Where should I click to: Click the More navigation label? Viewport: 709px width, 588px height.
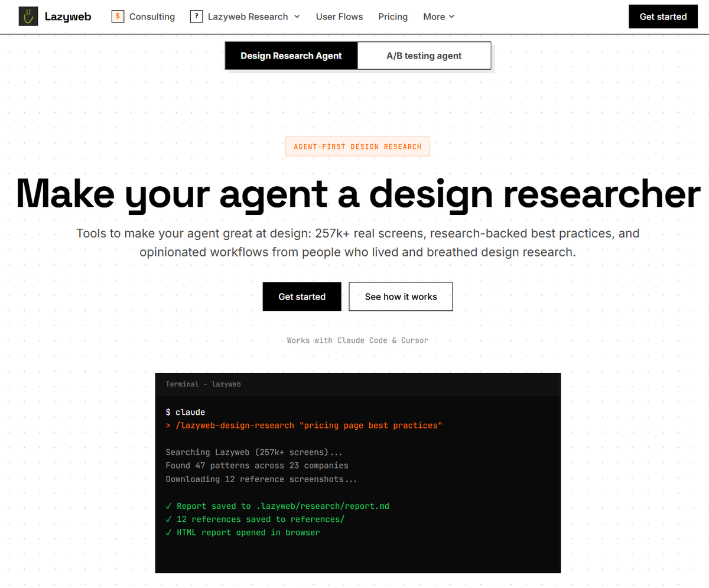434,17
